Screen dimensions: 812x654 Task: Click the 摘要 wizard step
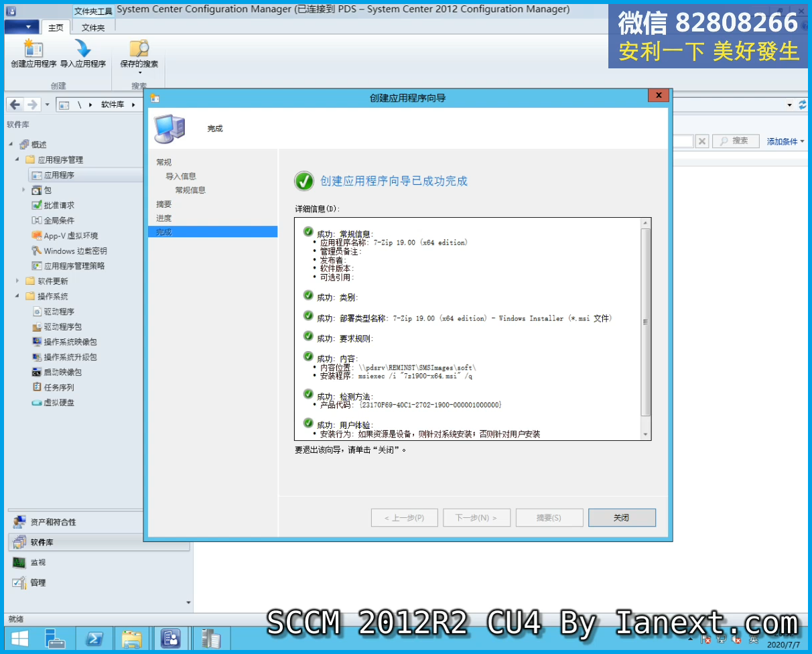point(163,204)
